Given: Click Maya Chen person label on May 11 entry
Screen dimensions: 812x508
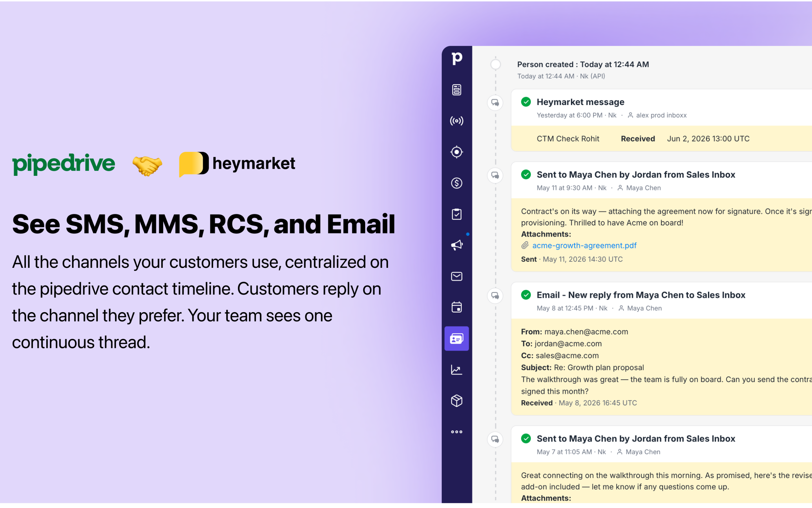Looking at the screenshot, I should pyautogui.click(x=643, y=188).
